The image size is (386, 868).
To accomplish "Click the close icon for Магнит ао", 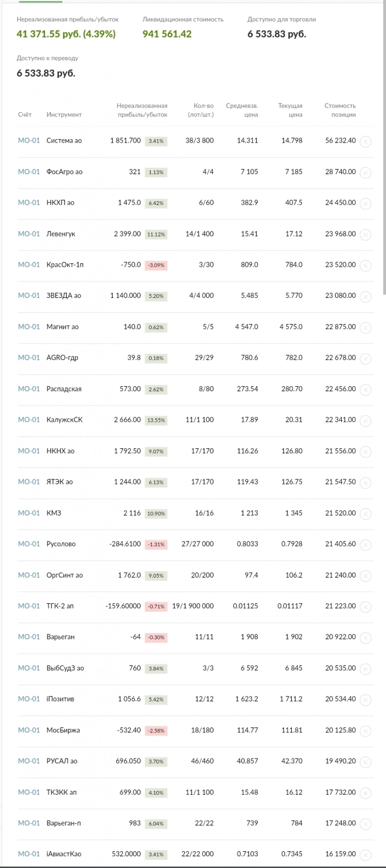I will pos(365,328).
